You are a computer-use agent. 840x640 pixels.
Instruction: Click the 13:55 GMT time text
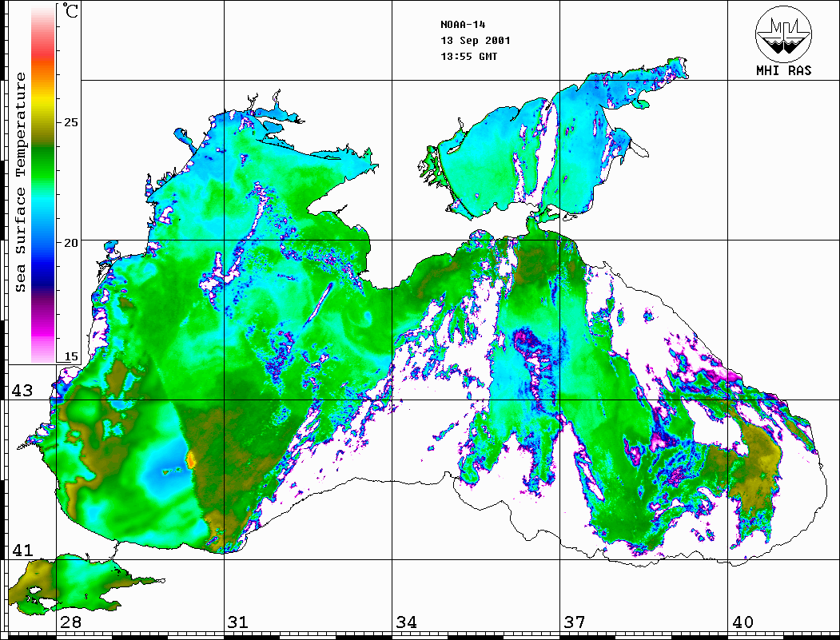(x=469, y=57)
